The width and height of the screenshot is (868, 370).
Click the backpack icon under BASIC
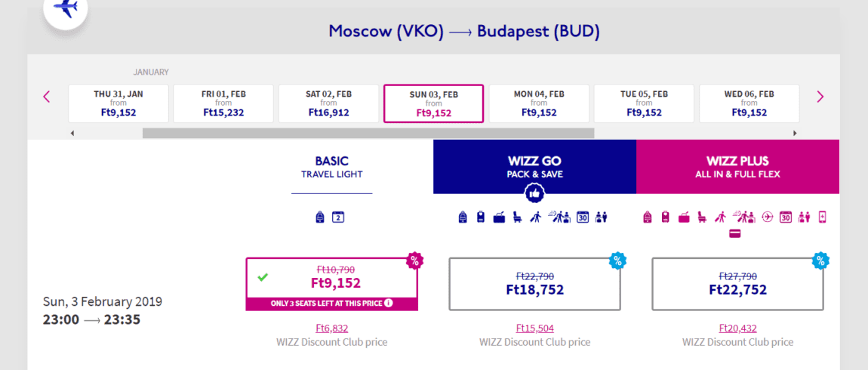(319, 217)
